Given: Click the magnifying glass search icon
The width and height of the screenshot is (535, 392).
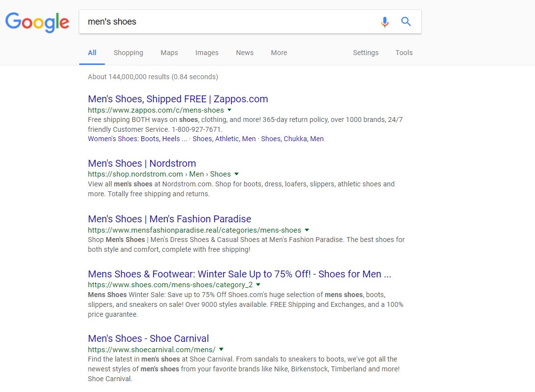Looking at the screenshot, I should coord(406,22).
